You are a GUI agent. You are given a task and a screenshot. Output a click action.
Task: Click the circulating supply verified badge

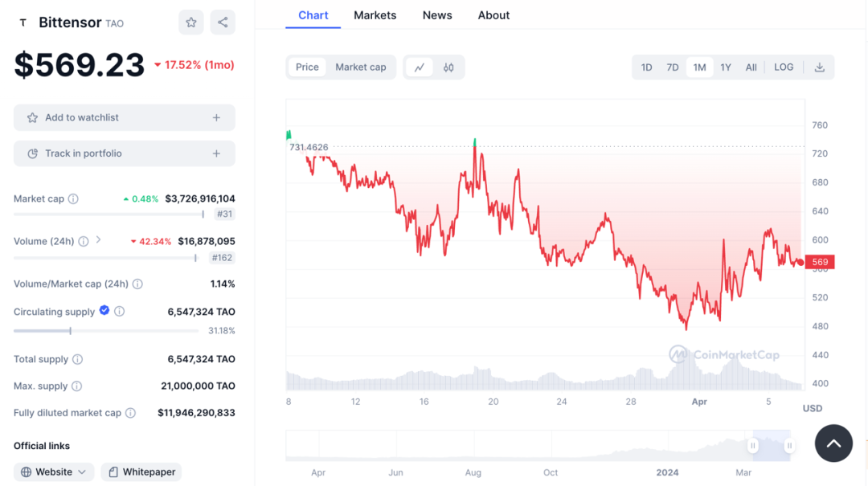[x=104, y=311]
